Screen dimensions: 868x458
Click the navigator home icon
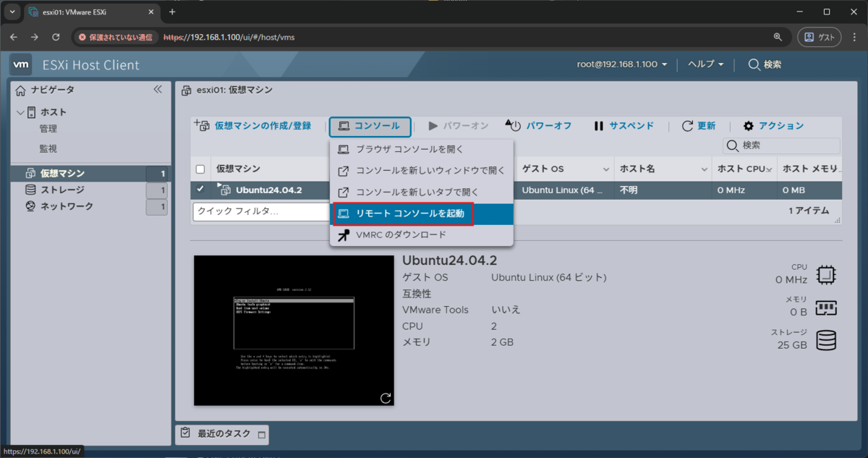click(21, 90)
